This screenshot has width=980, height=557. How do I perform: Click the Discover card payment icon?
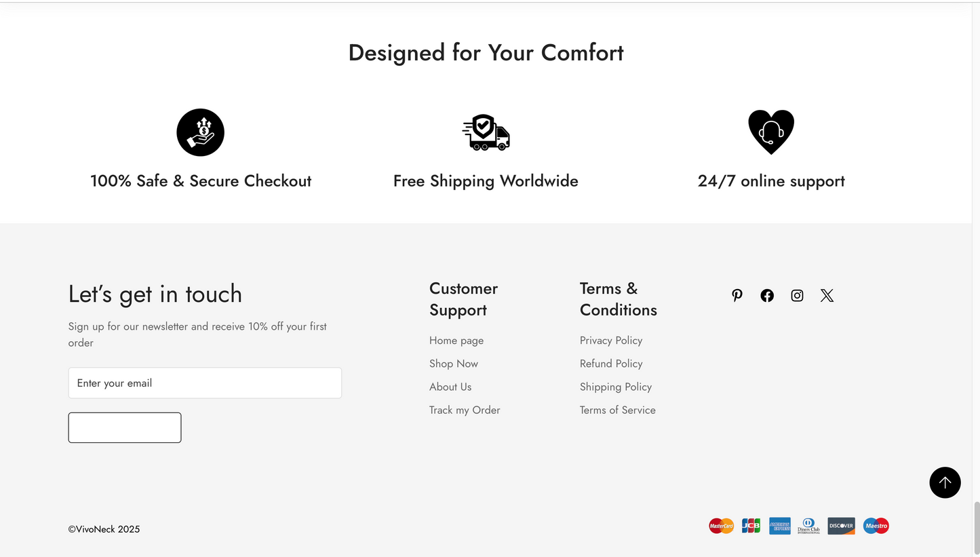841,526
